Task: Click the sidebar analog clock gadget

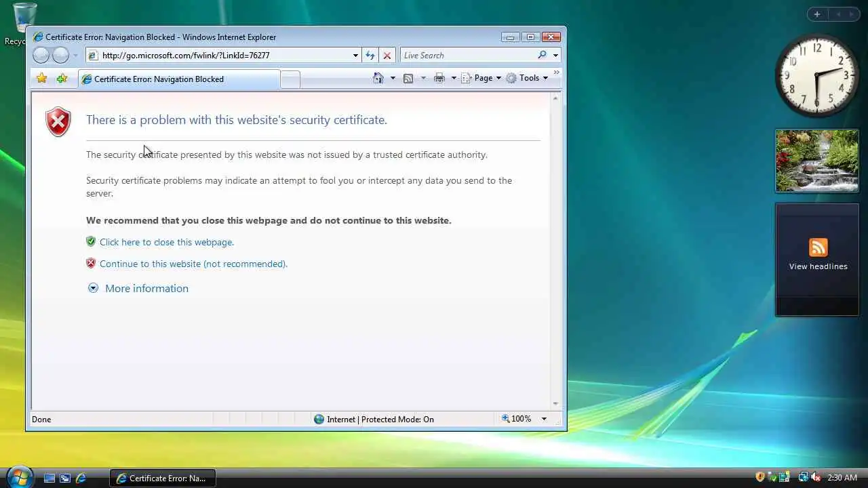Action: 816,75
